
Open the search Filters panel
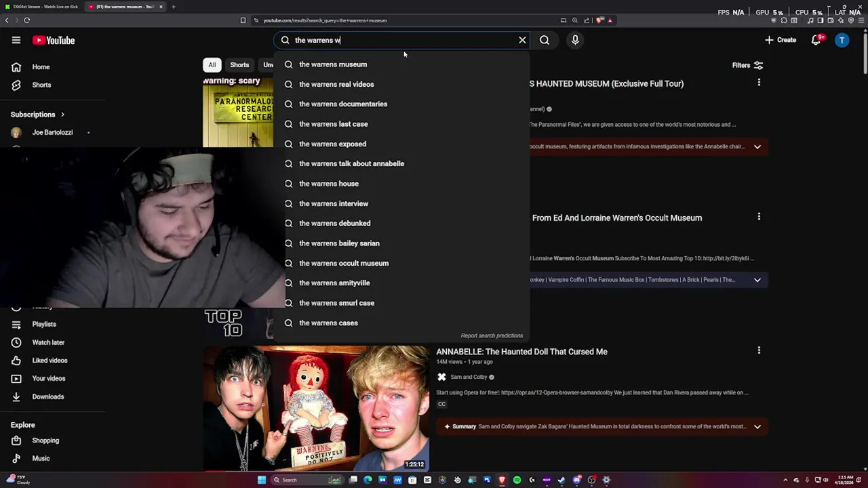747,65
